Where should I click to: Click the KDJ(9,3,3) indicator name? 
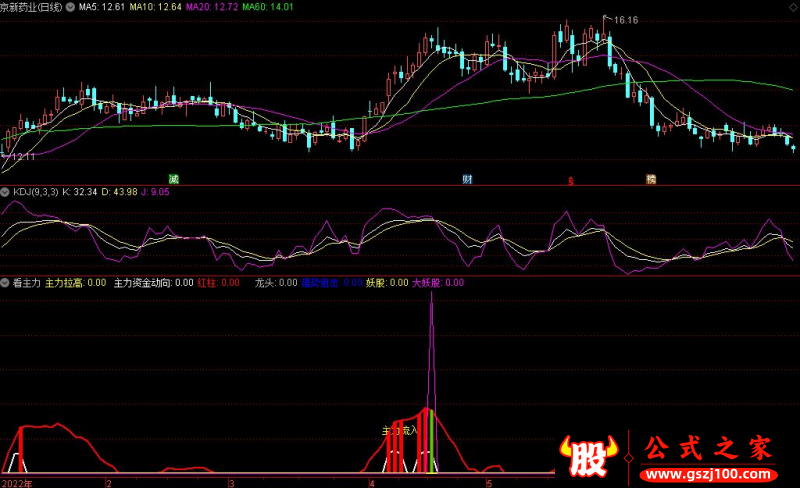[36, 190]
